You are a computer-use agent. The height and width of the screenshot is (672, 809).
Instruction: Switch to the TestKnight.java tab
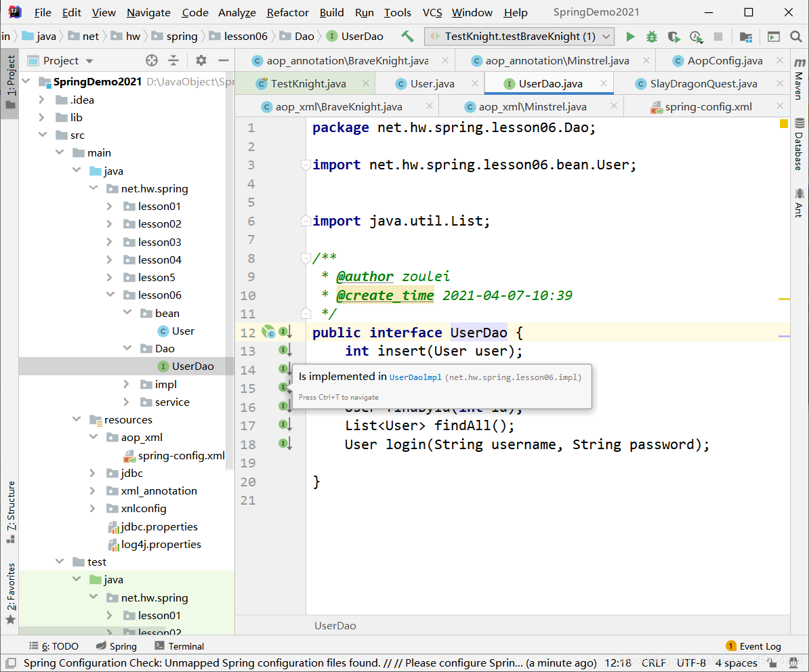click(x=308, y=83)
